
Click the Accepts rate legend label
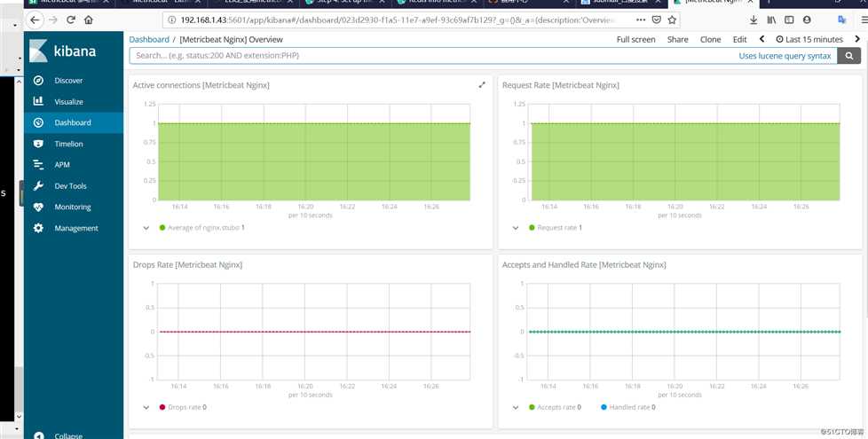[x=559, y=407]
